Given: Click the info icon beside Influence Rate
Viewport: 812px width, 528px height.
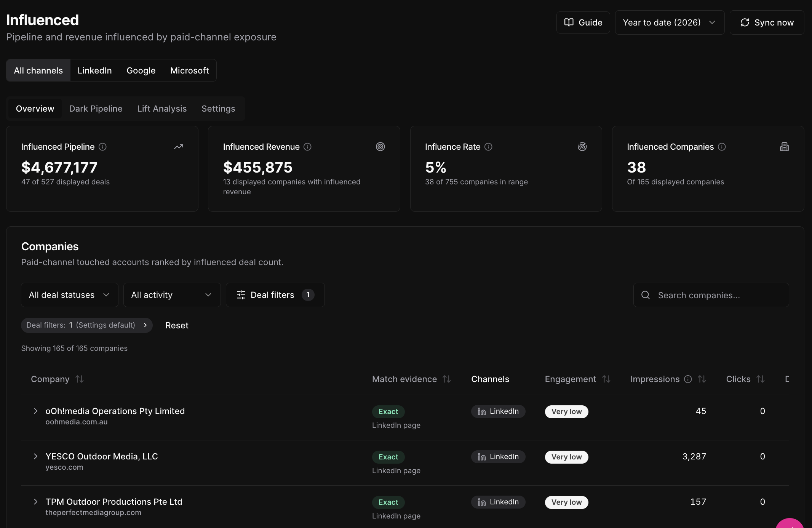Looking at the screenshot, I should tap(488, 147).
